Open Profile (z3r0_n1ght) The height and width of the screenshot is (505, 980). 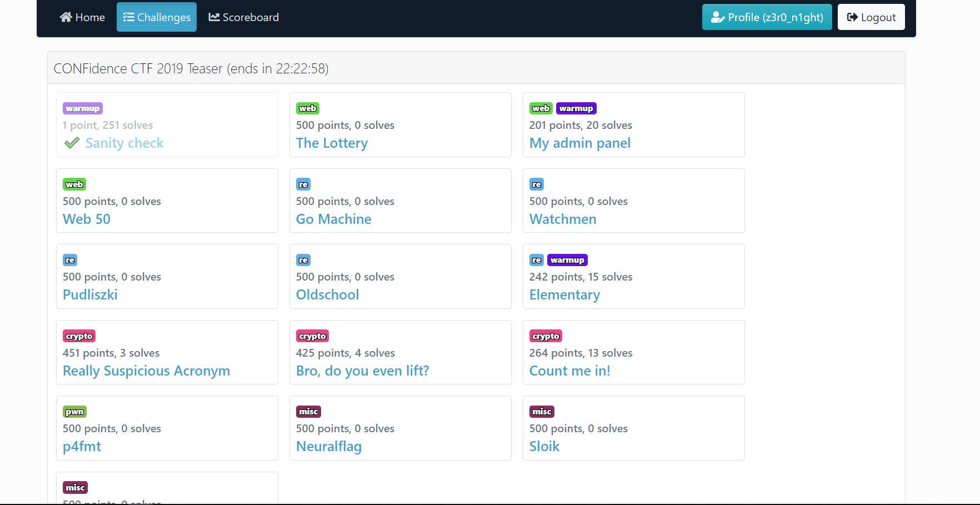pyautogui.click(x=767, y=17)
